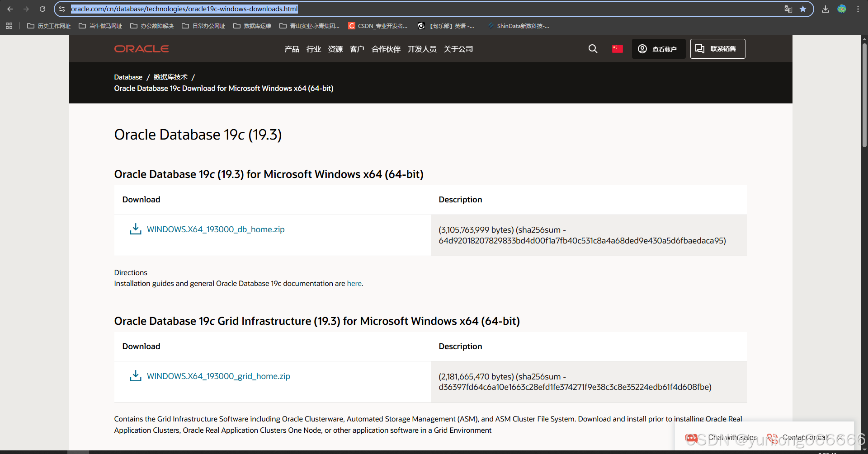The image size is (868, 454).
Task: Click download icon for db_home.zip
Action: [x=136, y=229]
